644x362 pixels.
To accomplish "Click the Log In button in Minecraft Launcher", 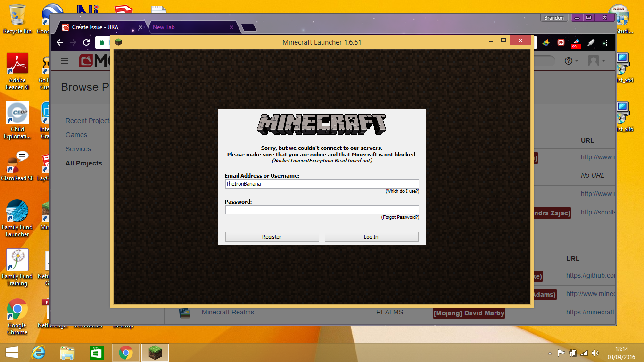I will (x=372, y=237).
